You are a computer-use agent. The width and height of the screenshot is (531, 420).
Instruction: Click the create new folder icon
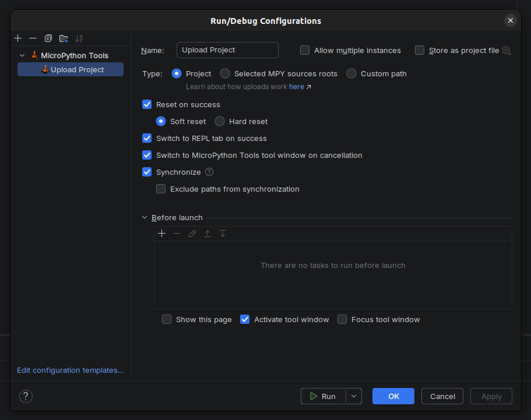(64, 38)
